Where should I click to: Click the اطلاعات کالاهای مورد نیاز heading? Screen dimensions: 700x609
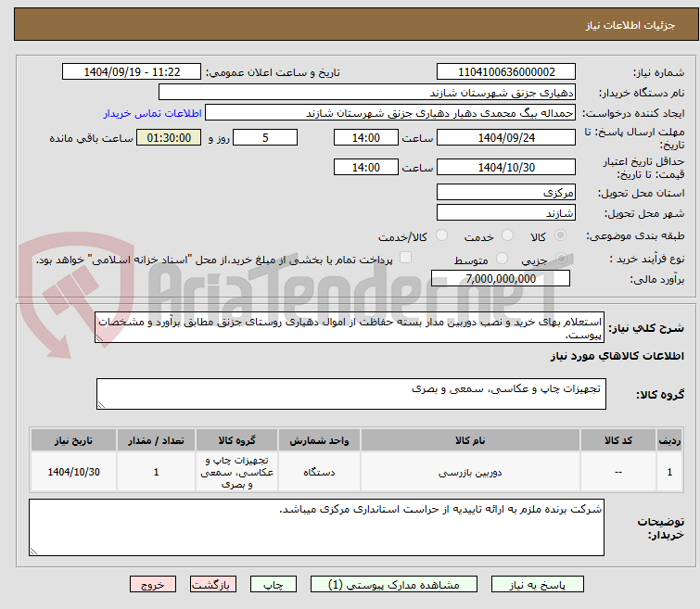point(617,356)
